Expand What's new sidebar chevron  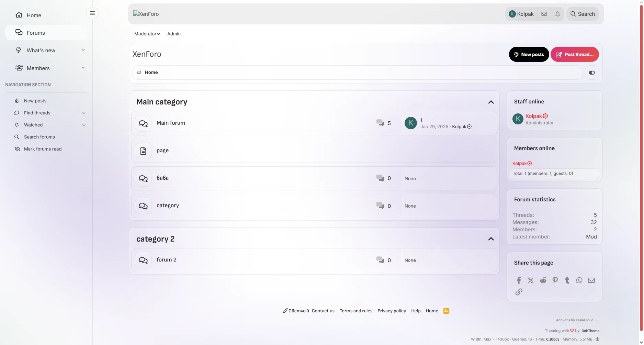coord(83,50)
